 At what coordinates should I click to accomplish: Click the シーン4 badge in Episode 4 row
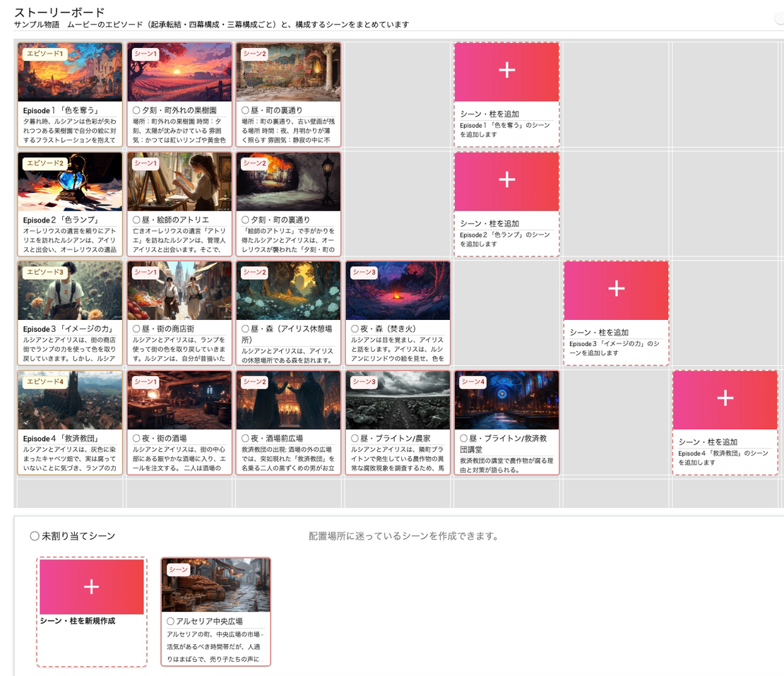coord(473,382)
